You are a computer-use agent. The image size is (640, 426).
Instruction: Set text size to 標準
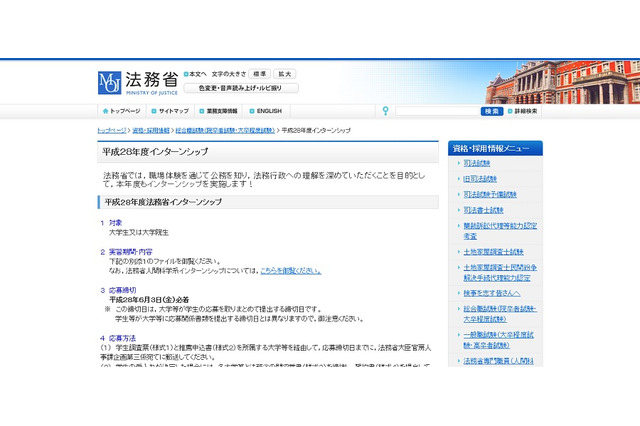259,74
